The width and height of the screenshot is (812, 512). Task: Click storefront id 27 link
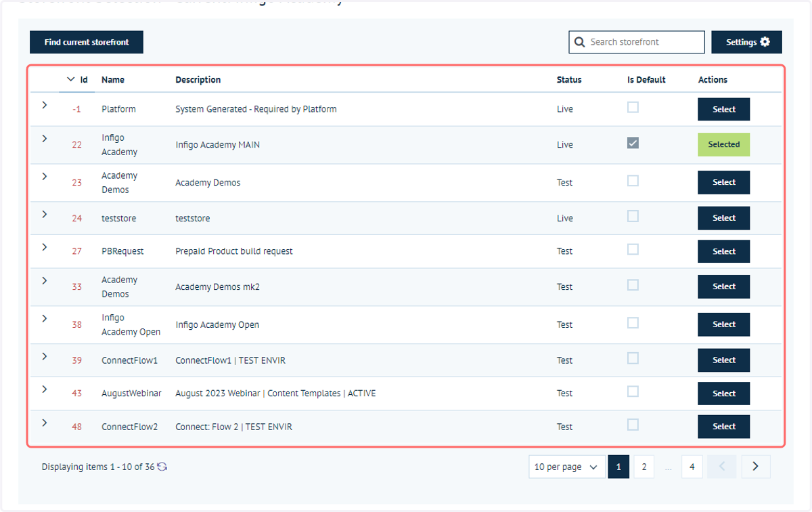(x=76, y=251)
